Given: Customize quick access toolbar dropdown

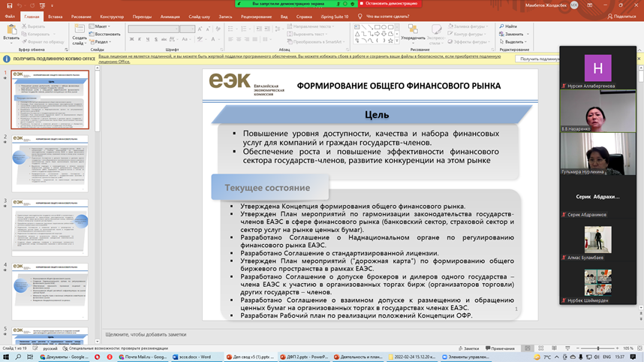Looking at the screenshot, I should click(x=52, y=6).
